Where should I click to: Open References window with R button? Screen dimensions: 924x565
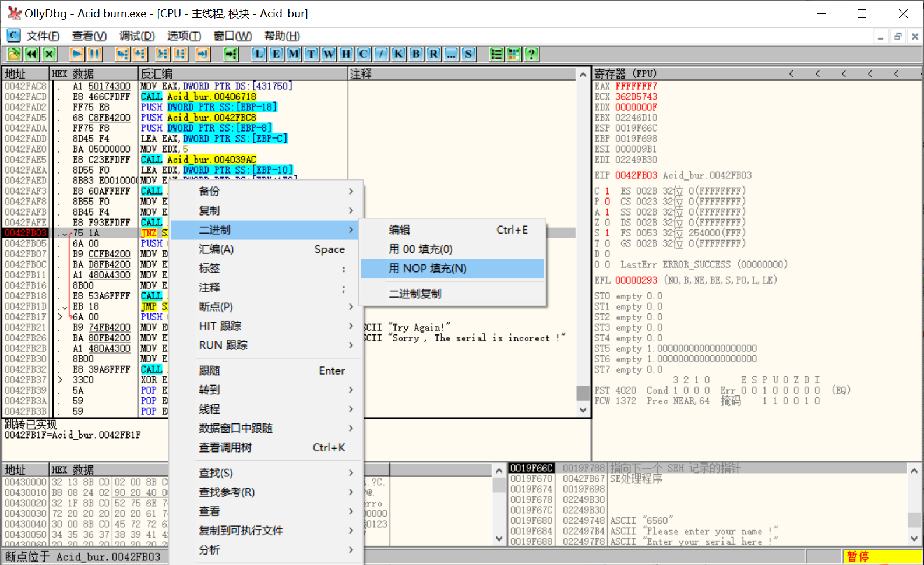[433, 54]
